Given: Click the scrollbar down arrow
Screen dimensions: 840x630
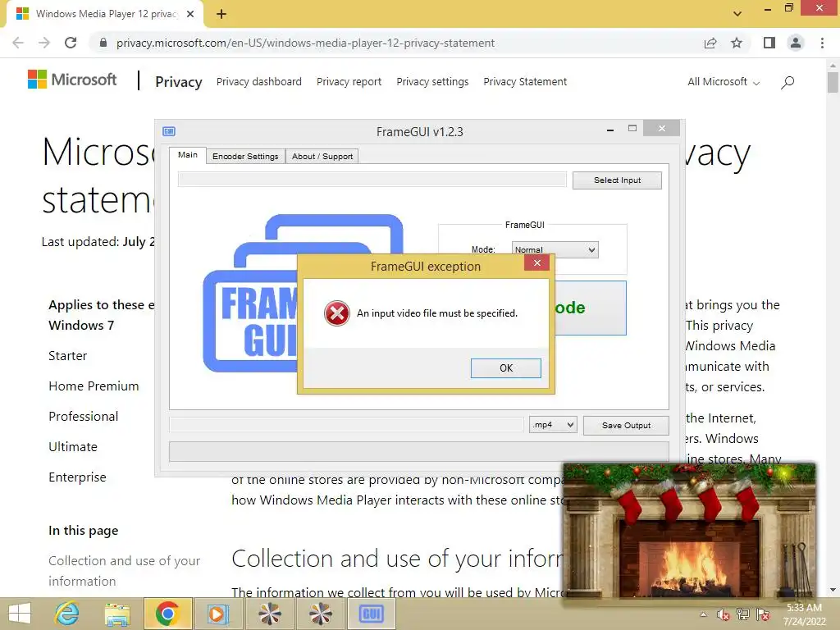Looking at the screenshot, I should coord(833,591).
